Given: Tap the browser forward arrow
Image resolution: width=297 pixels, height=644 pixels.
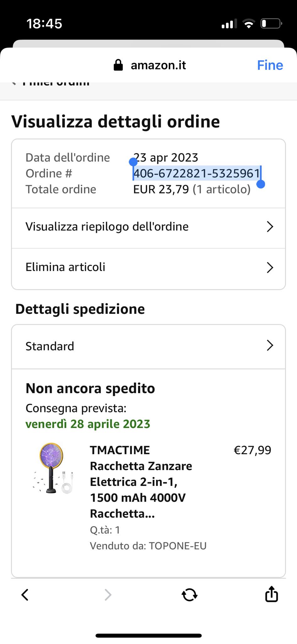Looking at the screenshot, I should tap(108, 595).
